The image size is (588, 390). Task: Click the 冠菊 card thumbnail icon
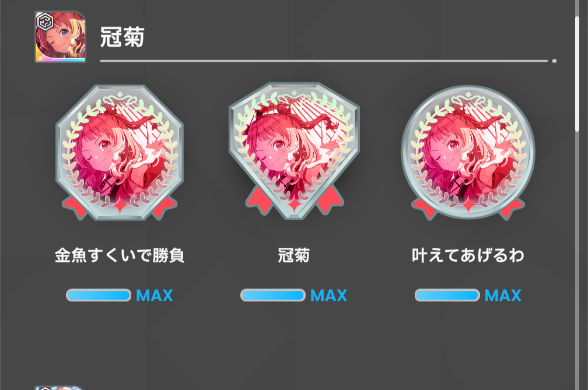[x=61, y=37]
